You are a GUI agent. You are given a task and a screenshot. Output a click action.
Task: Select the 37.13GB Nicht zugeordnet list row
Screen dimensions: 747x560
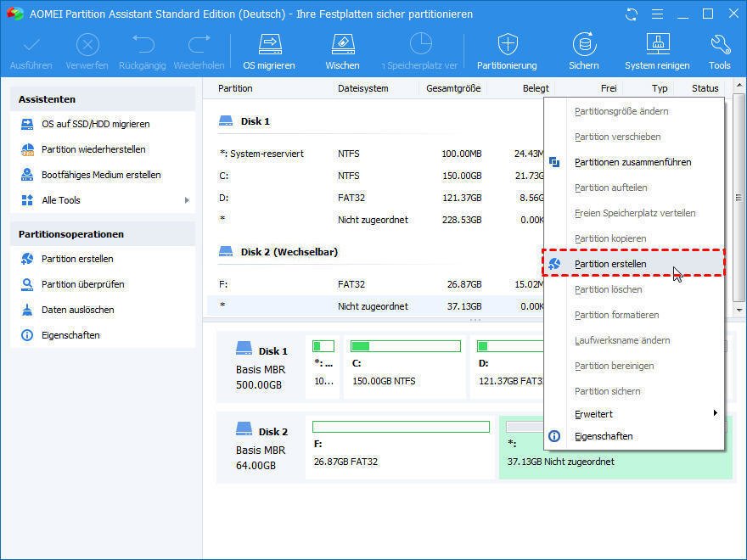[375, 306]
